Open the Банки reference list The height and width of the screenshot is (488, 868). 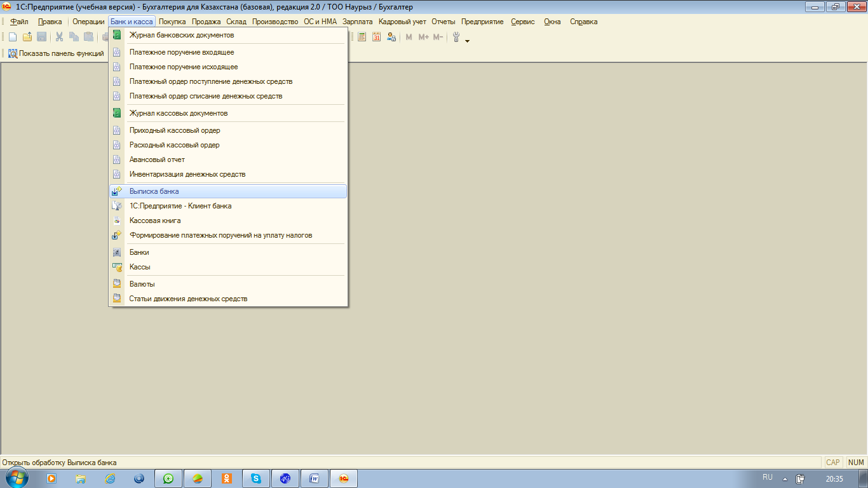click(x=228, y=252)
